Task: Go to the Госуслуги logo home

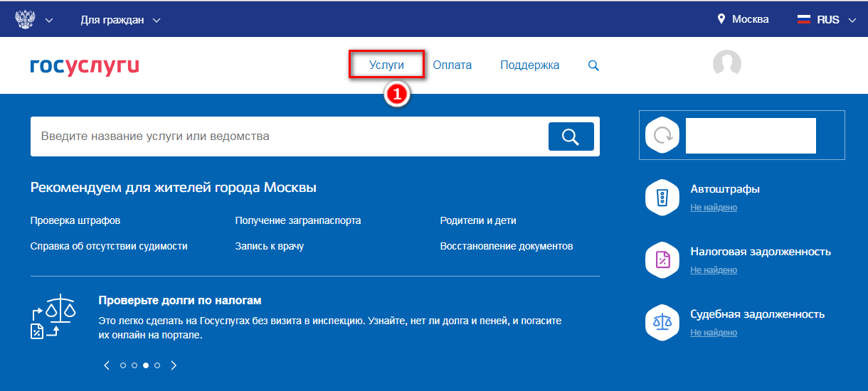Action: tap(85, 65)
